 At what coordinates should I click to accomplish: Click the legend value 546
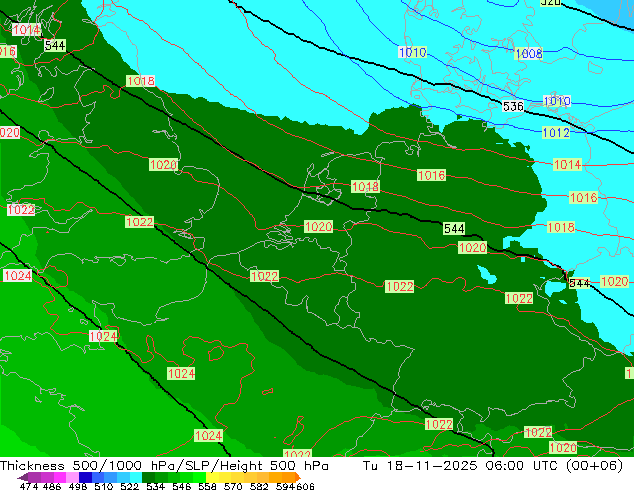click(181, 486)
